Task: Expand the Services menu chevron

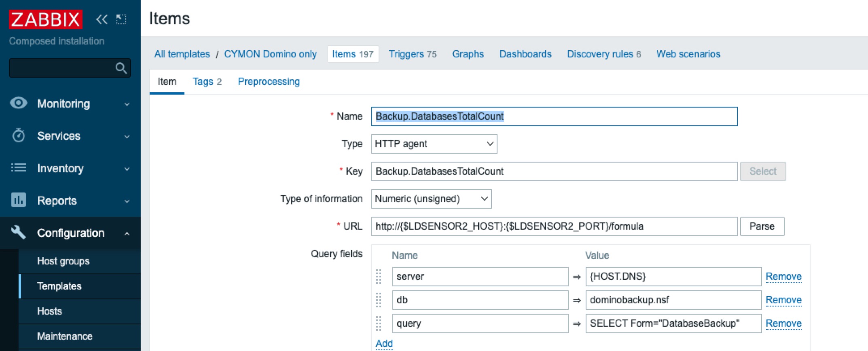Action: (127, 136)
